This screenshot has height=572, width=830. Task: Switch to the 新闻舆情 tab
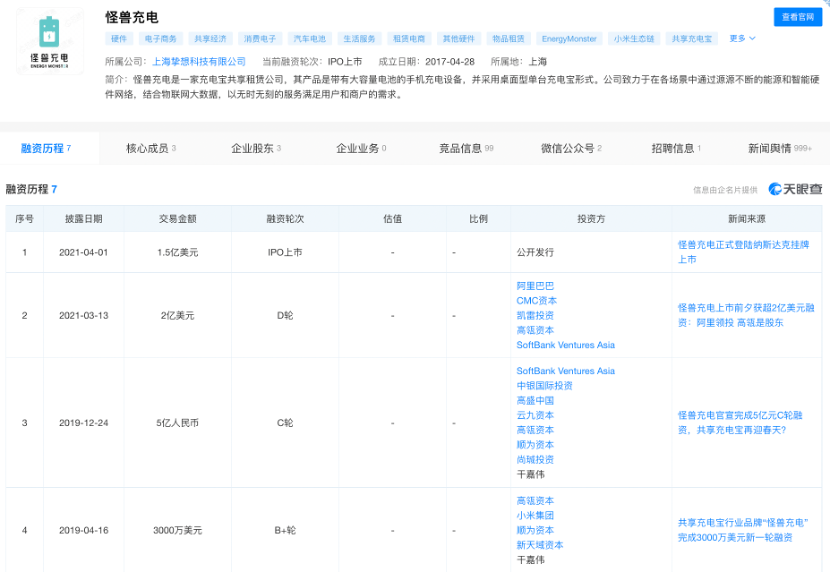point(780,148)
